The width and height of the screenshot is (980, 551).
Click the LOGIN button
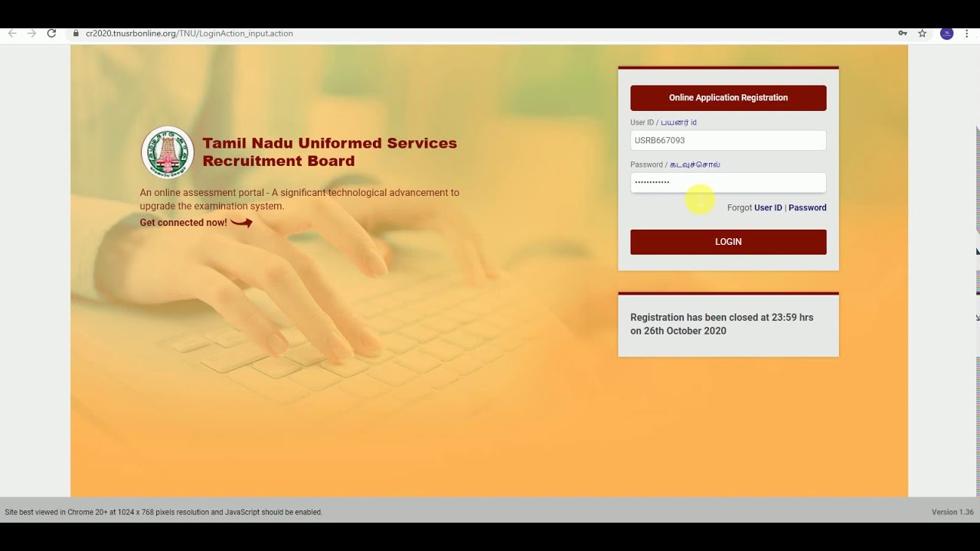(x=728, y=242)
